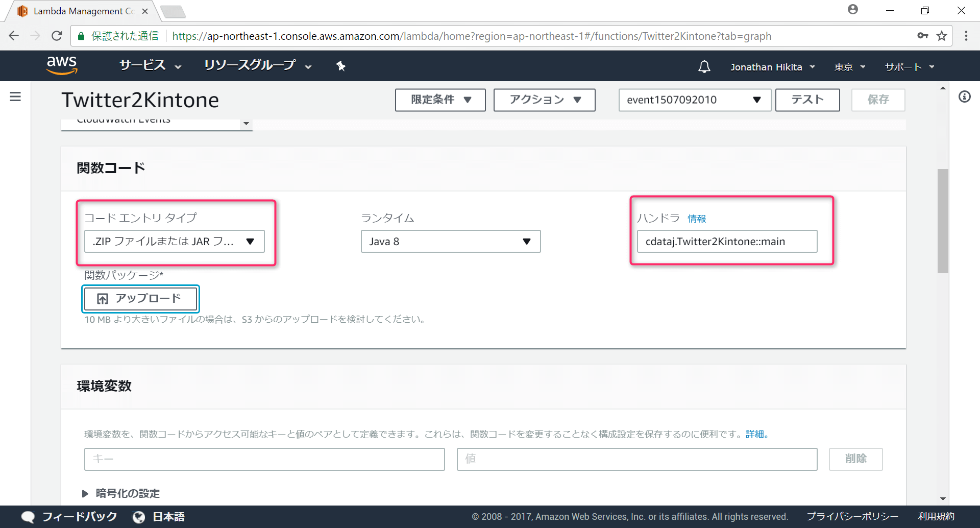Viewport: 980px width, 528px height.
Task: Click the environment variable 値 field
Action: click(x=637, y=459)
